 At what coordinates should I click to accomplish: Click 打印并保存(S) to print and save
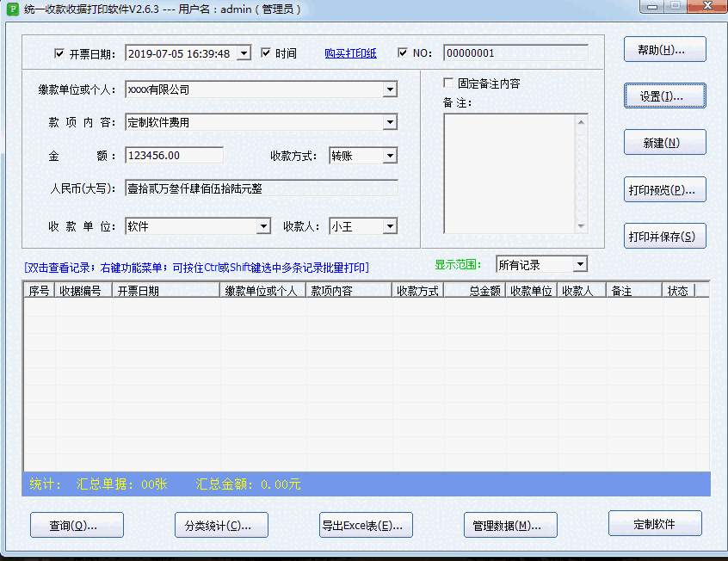(x=664, y=235)
